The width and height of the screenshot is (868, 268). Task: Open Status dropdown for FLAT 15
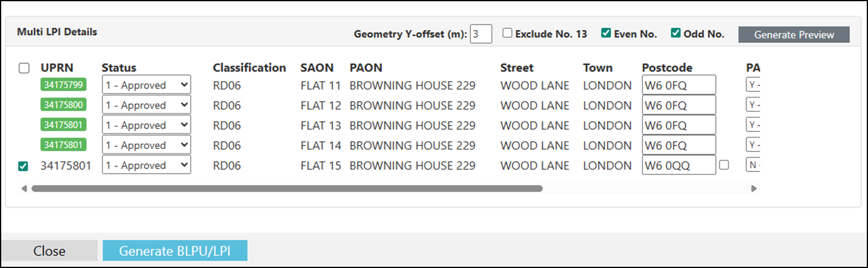click(x=146, y=165)
